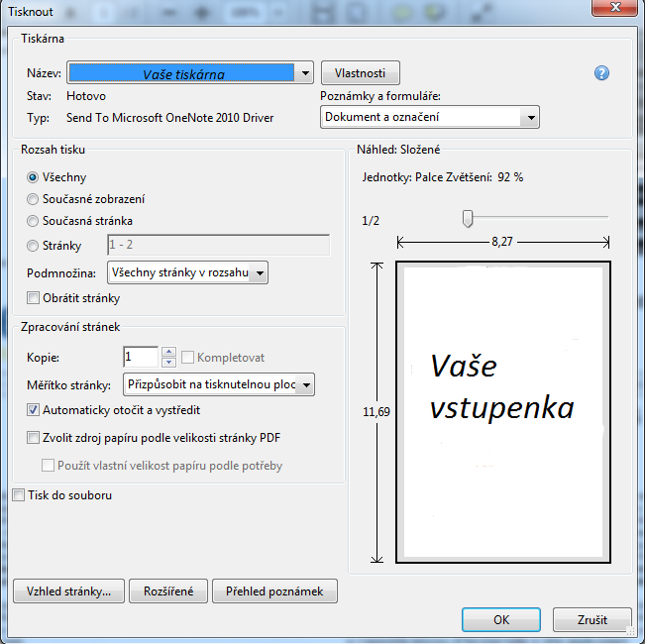
Task: Click the Rozšířené button
Action: [168, 591]
